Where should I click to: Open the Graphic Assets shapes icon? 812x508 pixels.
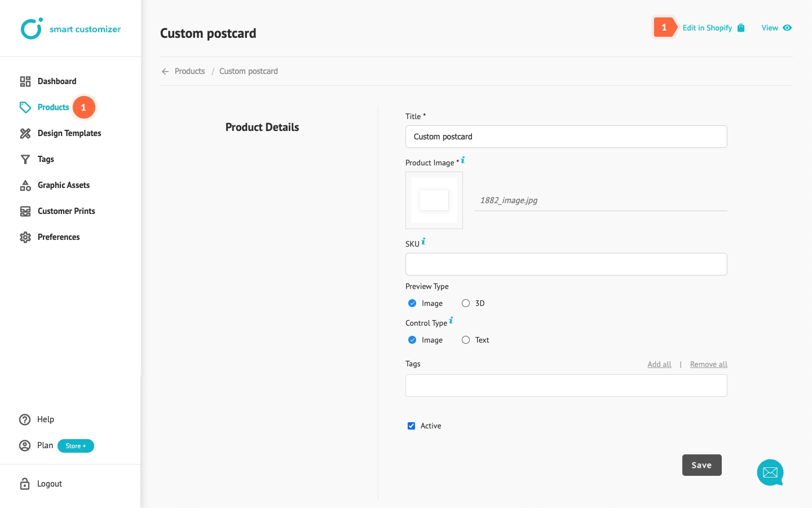coord(25,185)
